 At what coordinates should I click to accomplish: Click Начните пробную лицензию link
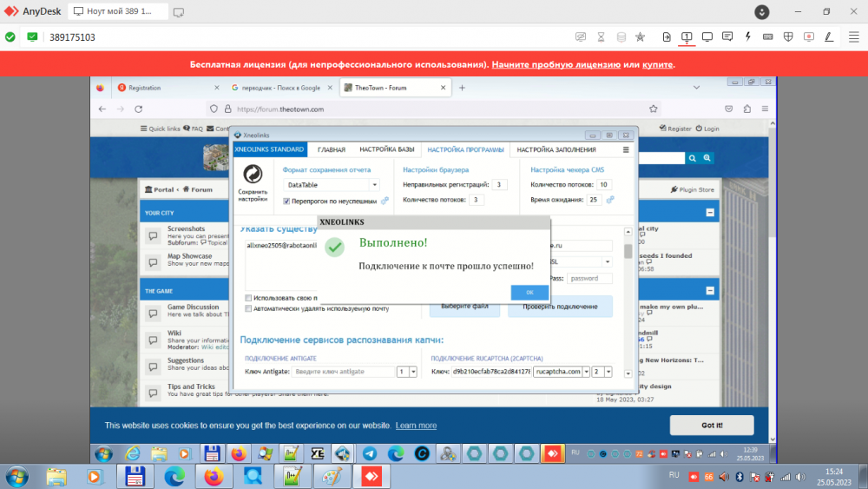click(556, 64)
